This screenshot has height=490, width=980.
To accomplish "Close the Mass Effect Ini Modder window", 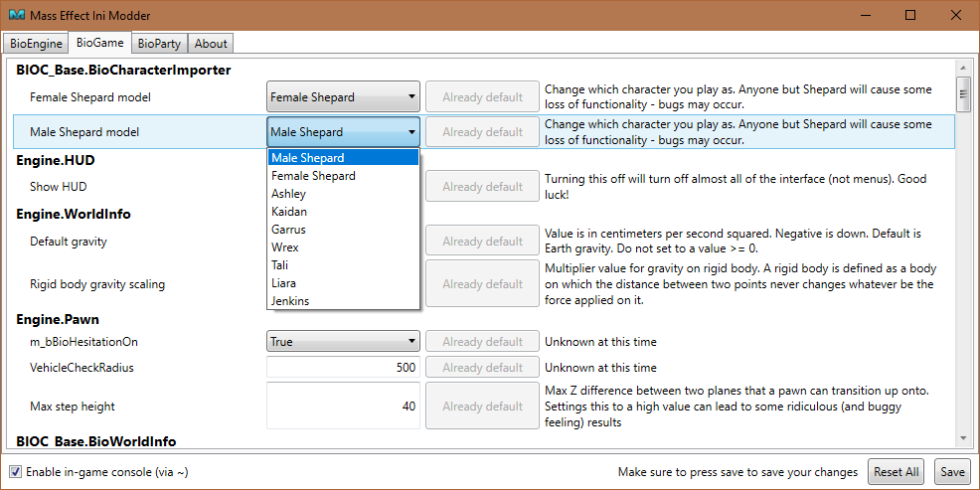I will (955, 15).
